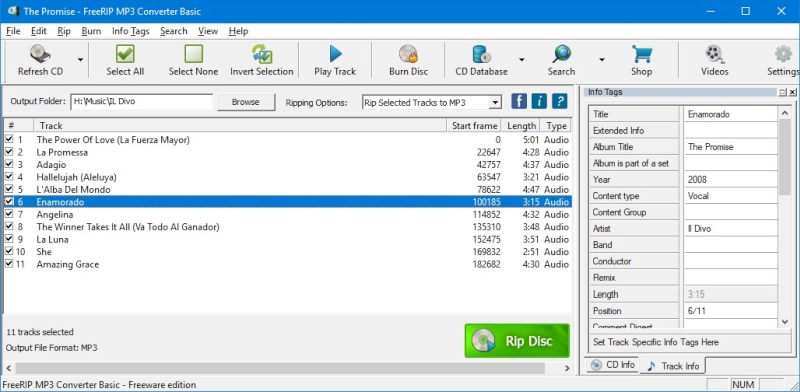The height and width of the screenshot is (392, 800).
Task: Open the Ripping Options combo box
Action: pos(432,103)
